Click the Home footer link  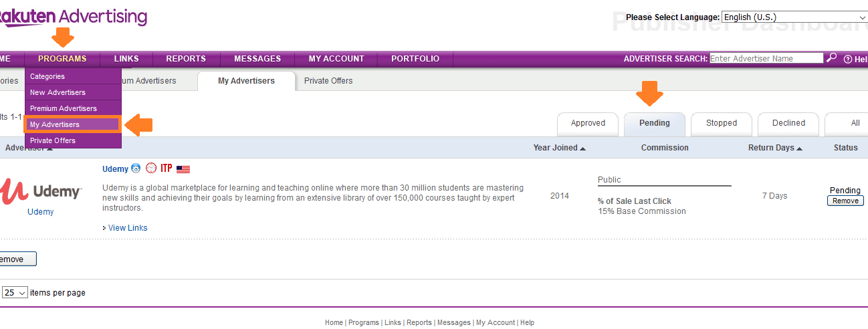334,322
